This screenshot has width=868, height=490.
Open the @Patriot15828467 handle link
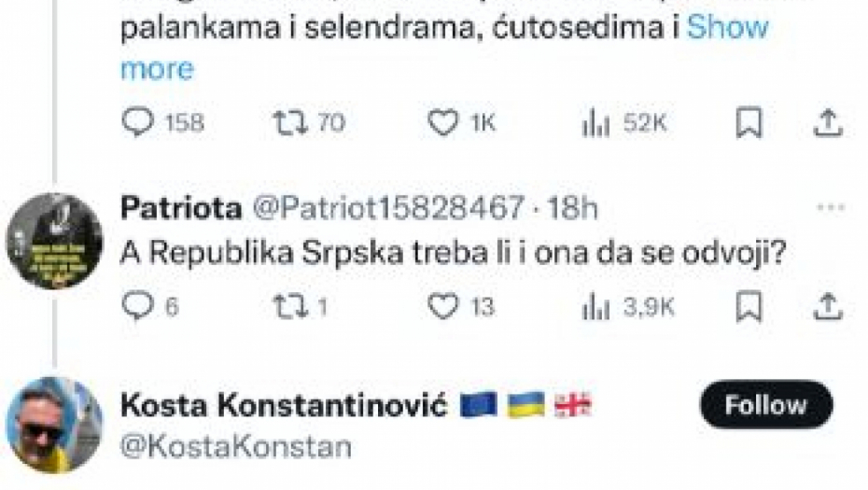pos(389,209)
